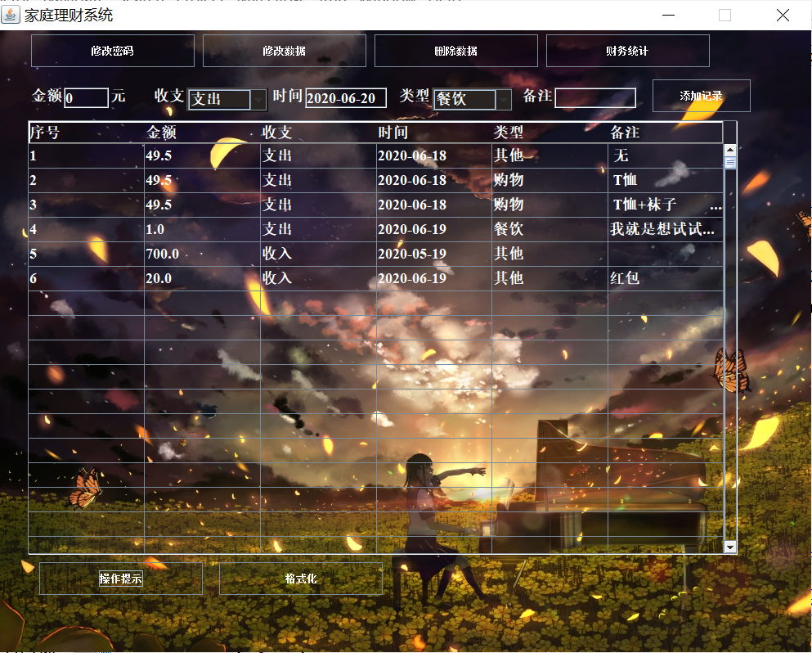Click the 格式化 button

tap(300, 579)
